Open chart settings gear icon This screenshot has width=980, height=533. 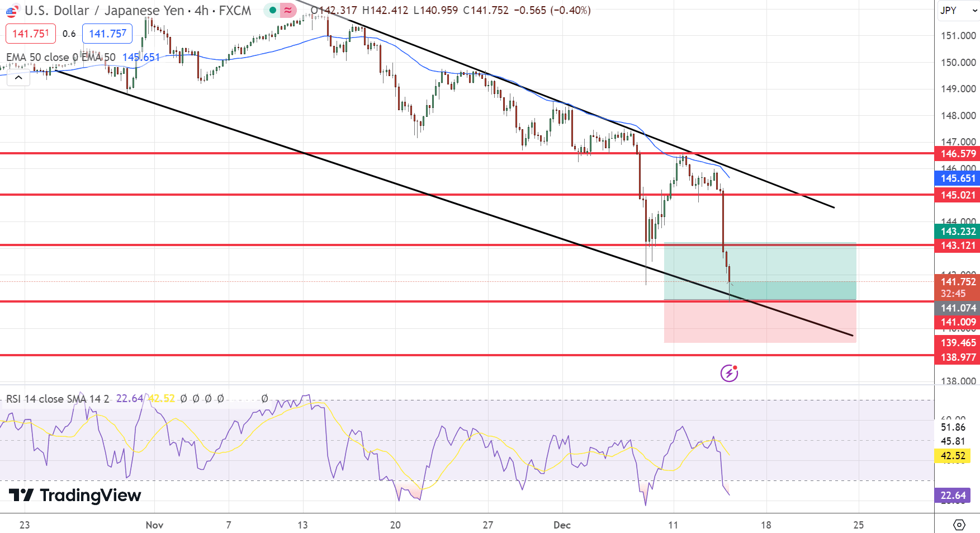[959, 525]
